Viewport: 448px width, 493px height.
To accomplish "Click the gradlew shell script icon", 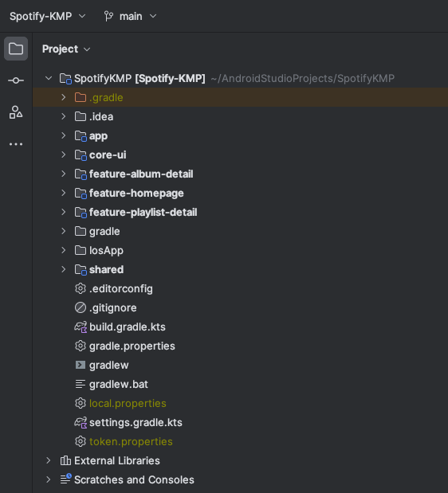I will pyautogui.click(x=81, y=365).
